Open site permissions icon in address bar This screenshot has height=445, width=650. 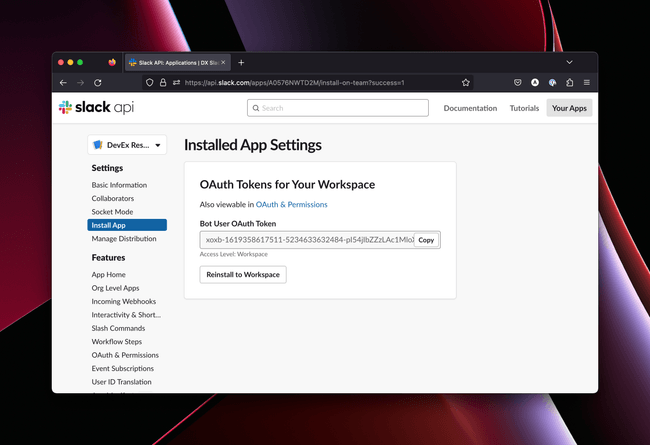coord(177,83)
